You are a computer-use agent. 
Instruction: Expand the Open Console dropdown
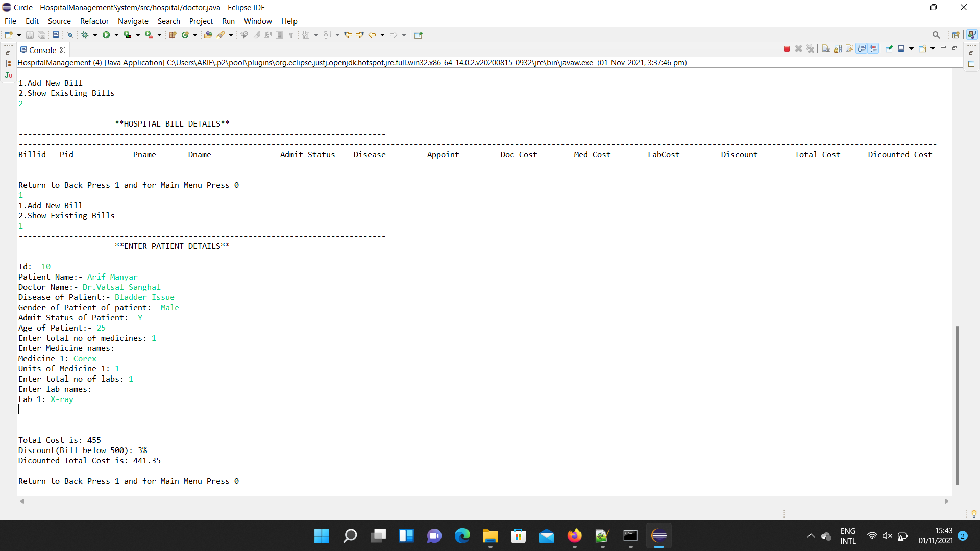tap(932, 48)
